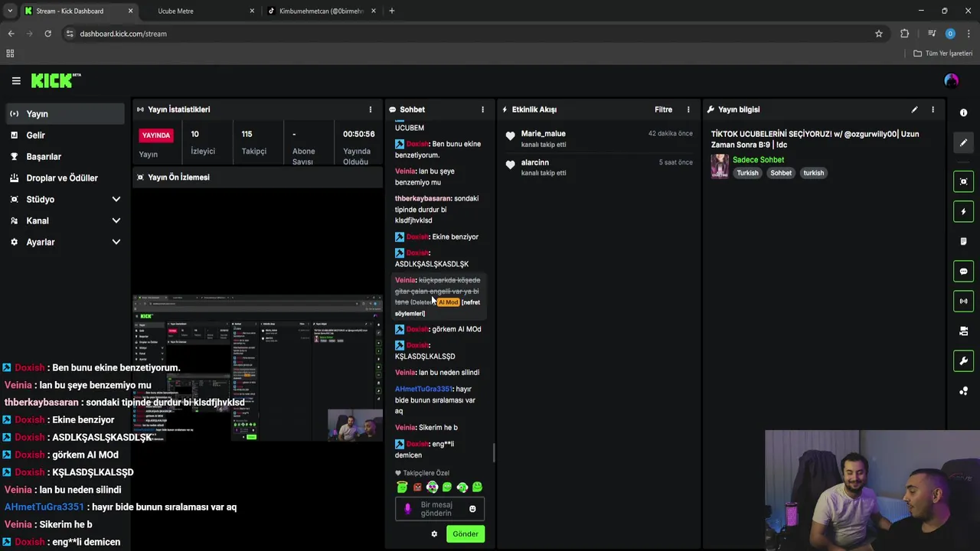The width and height of the screenshot is (980, 551).
Task: Select the green emote wearing sunglasses and headphones
Action: (x=433, y=487)
